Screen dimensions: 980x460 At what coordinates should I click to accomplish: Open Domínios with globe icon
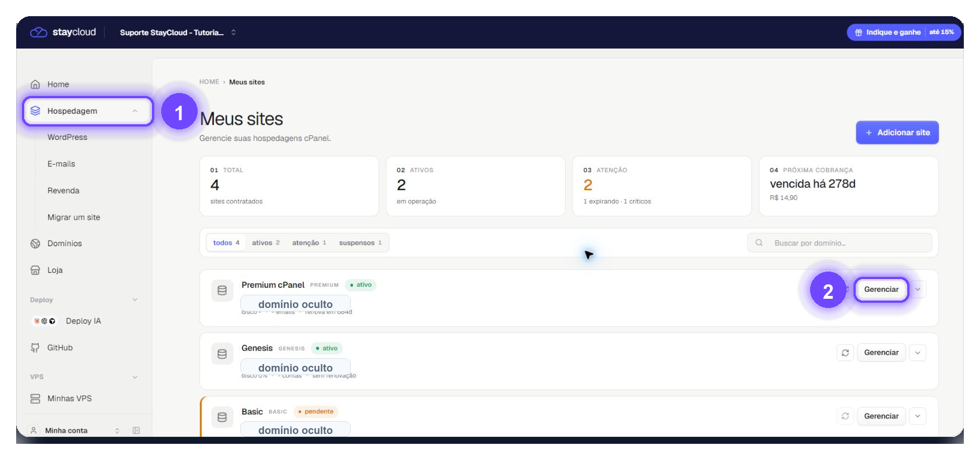click(x=35, y=244)
